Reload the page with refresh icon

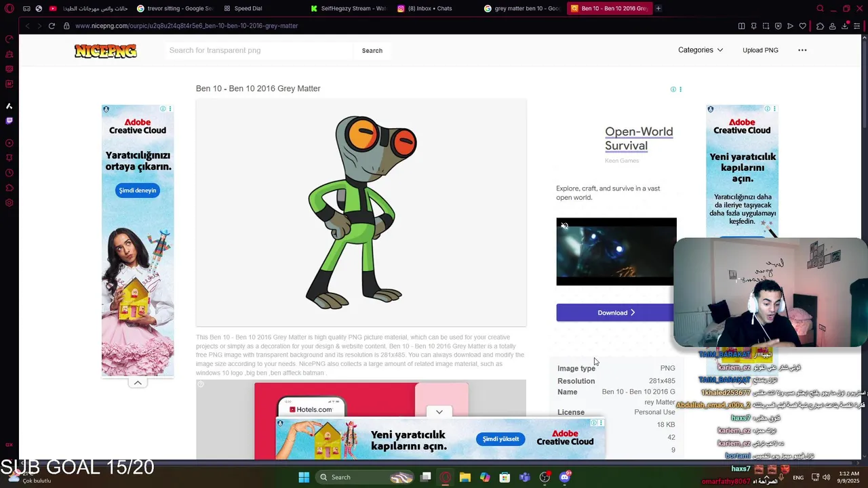tap(52, 26)
